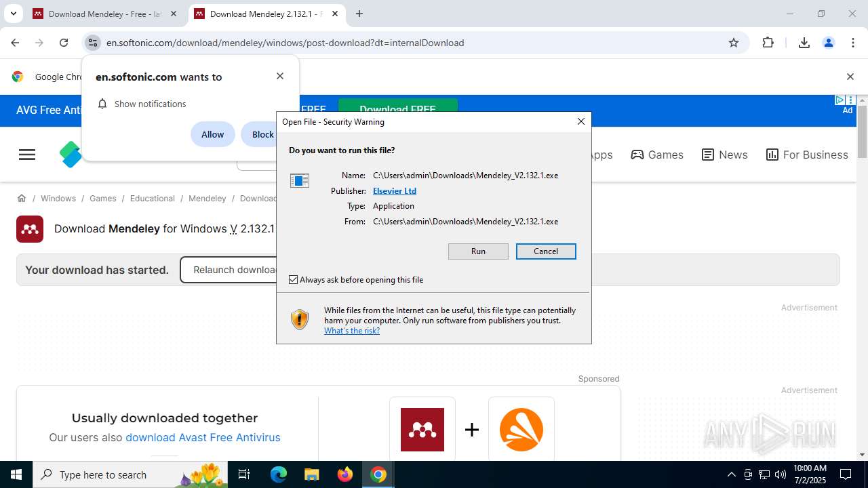Open What's the risk? link
Image resolution: width=868 pixels, height=488 pixels.
click(x=352, y=331)
